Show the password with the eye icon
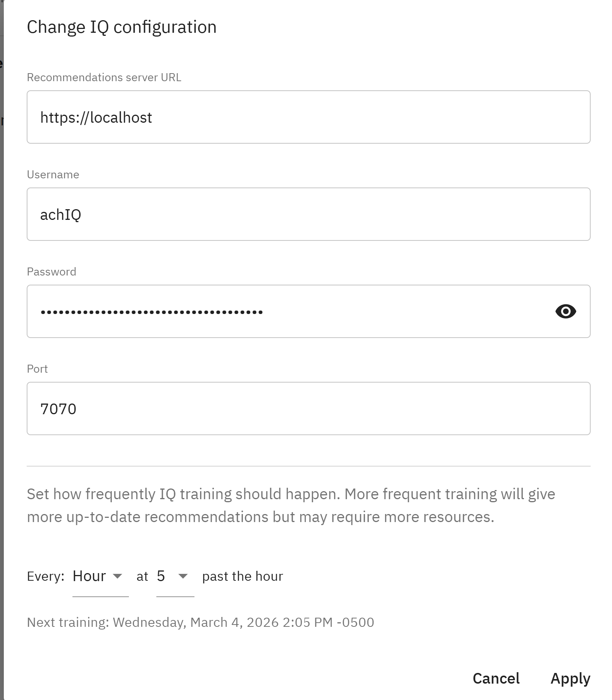This screenshot has width=612, height=700. pos(565,311)
